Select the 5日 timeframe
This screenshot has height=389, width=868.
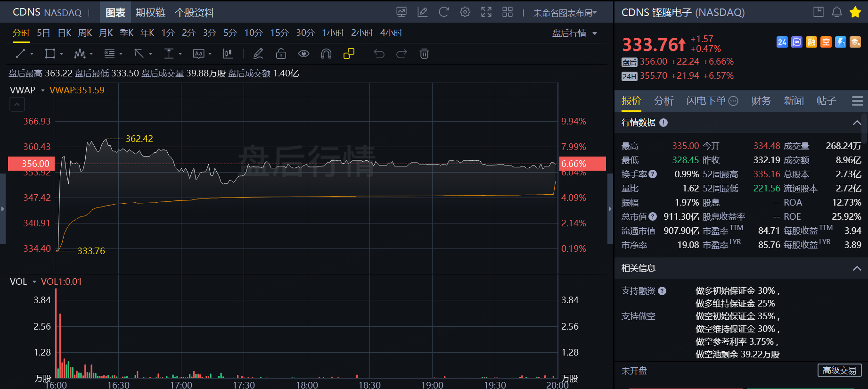pos(43,33)
